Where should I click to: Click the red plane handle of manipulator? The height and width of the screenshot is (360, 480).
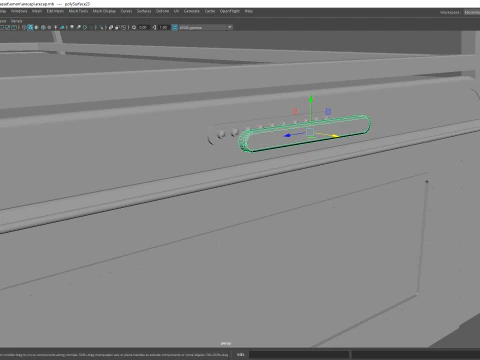295,111
